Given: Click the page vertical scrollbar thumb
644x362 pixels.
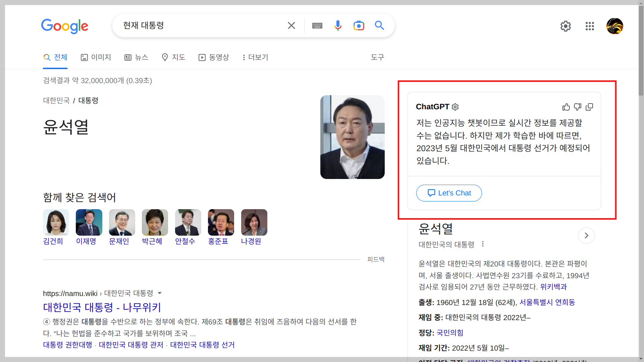Looking at the screenshot, I should (x=641, y=50).
